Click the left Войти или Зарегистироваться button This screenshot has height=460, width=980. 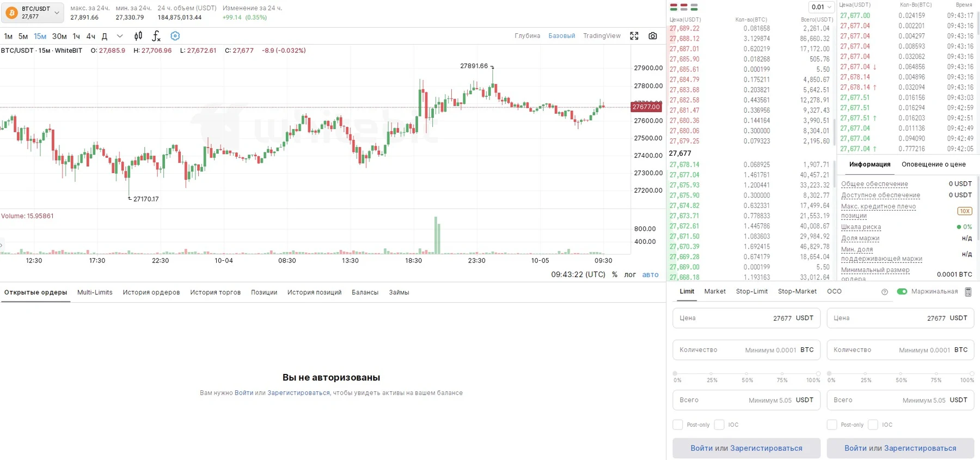[x=746, y=448]
